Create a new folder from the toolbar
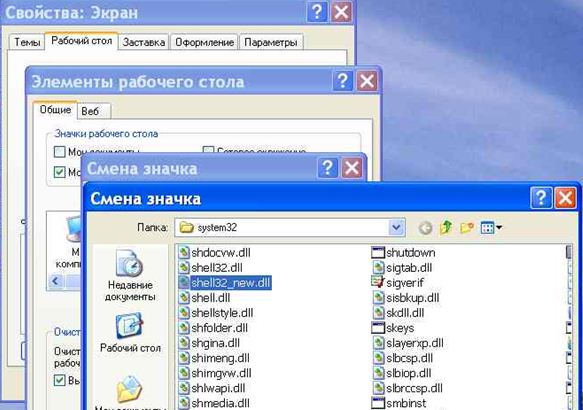Viewport: 583px width, 410px height. (467, 227)
